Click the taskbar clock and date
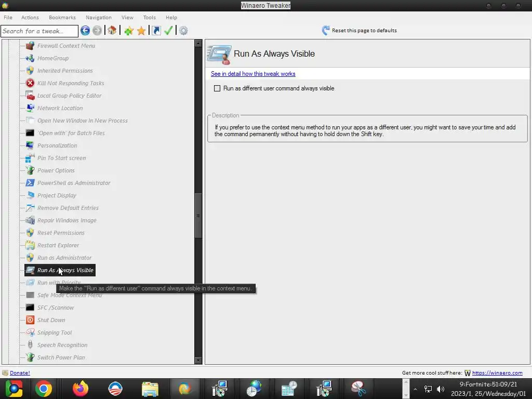The image size is (532, 399). click(x=488, y=389)
